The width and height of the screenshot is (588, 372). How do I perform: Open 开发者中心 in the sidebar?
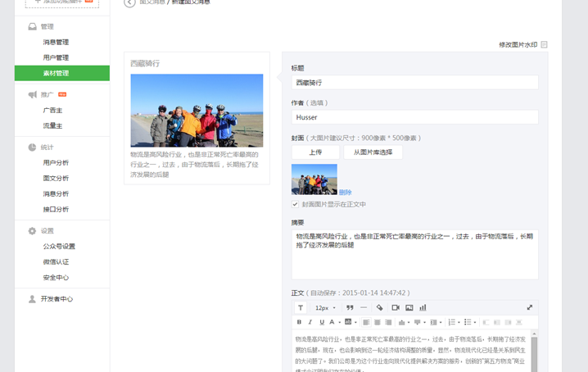57,299
